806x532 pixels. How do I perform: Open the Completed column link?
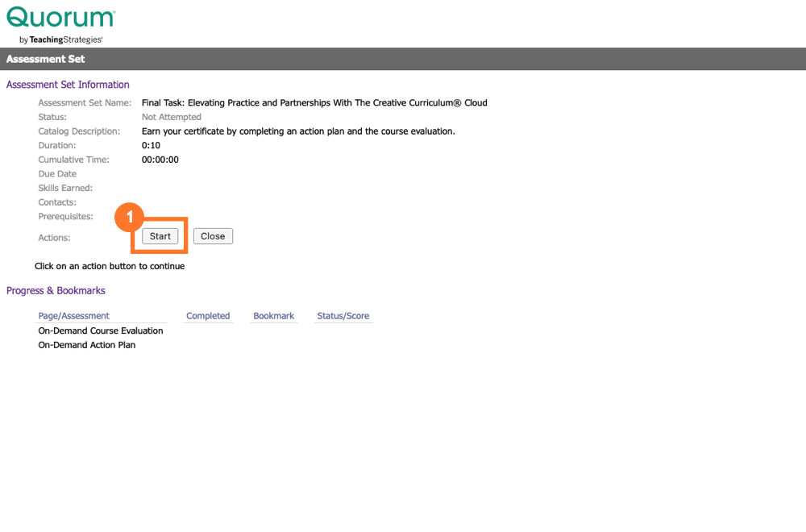click(x=208, y=315)
